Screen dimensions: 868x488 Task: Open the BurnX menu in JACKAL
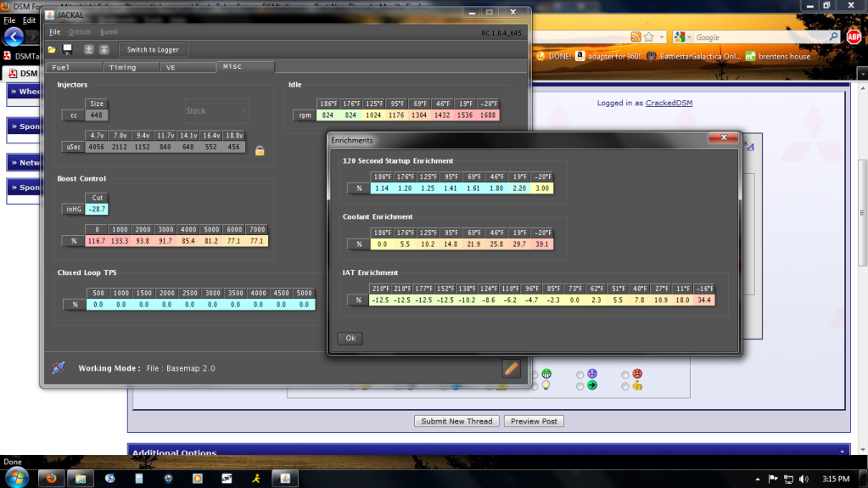(x=109, y=32)
